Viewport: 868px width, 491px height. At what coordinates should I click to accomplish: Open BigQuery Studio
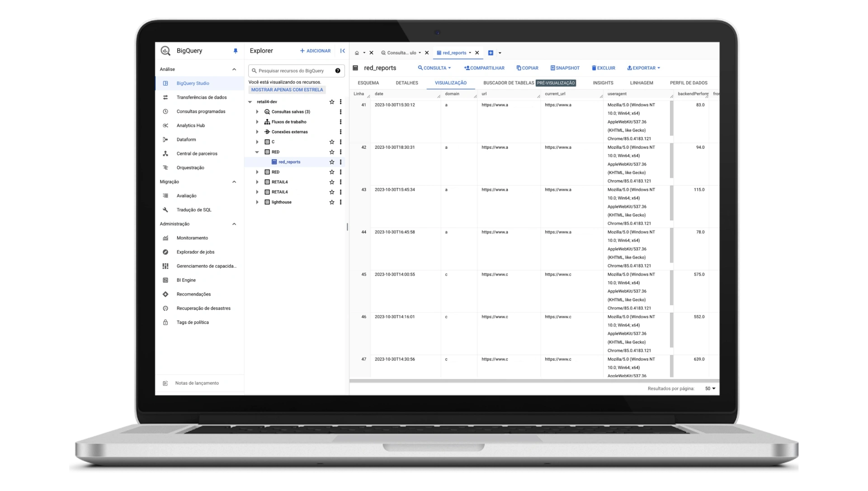pyautogui.click(x=199, y=83)
